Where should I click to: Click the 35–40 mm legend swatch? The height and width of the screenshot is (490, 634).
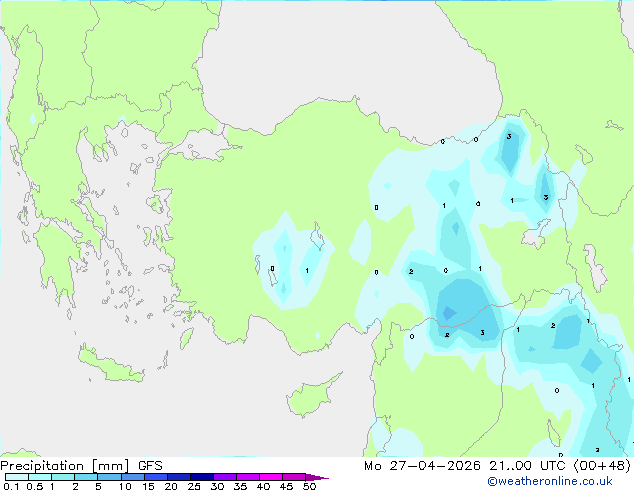(x=247, y=477)
